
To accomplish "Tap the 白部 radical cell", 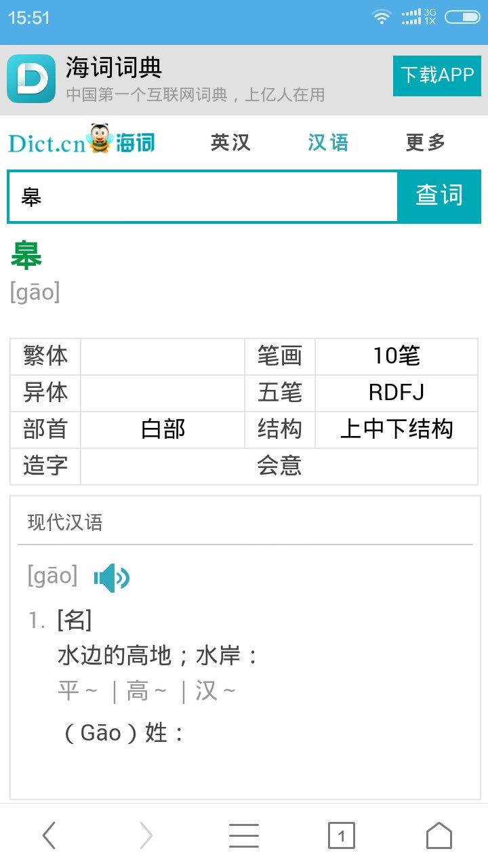I will click(x=163, y=429).
